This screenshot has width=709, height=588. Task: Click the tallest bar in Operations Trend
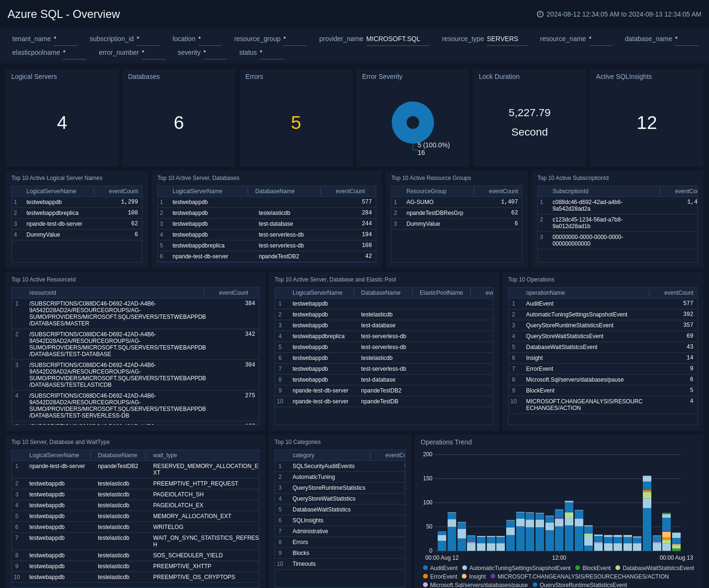[647, 513]
